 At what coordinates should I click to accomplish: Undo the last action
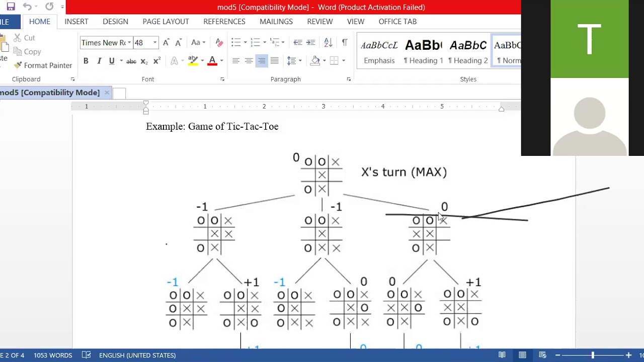coord(28,7)
